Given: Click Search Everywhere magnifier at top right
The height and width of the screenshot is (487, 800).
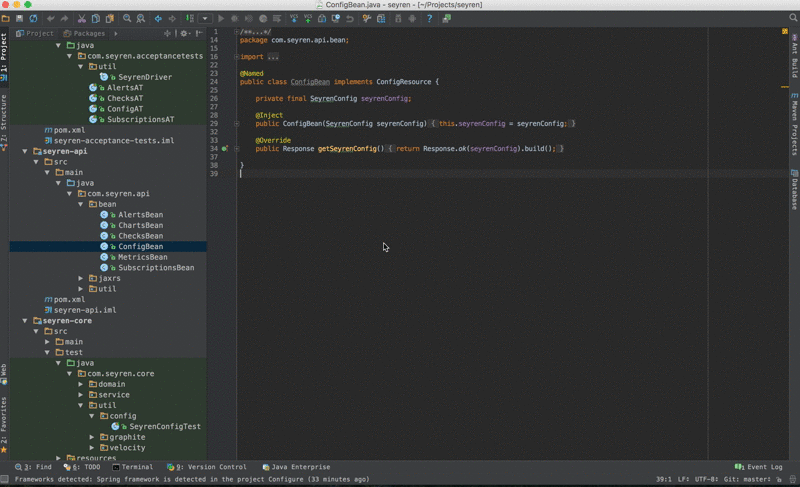Looking at the screenshot, I should pos(793,18).
